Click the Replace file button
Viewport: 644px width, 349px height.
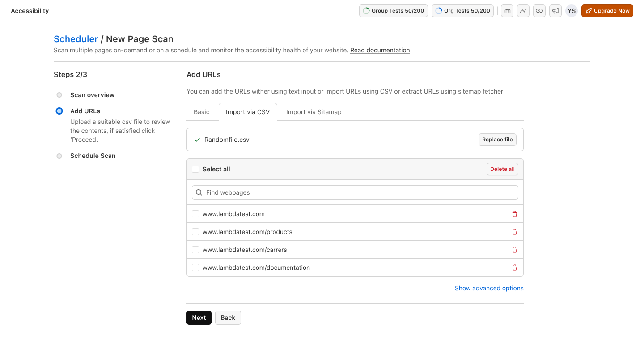click(497, 140)
